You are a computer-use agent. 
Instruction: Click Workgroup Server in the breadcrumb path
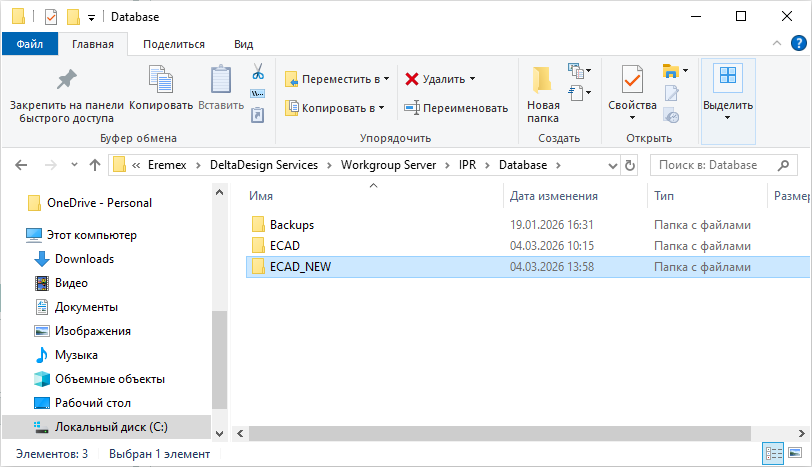386,165
